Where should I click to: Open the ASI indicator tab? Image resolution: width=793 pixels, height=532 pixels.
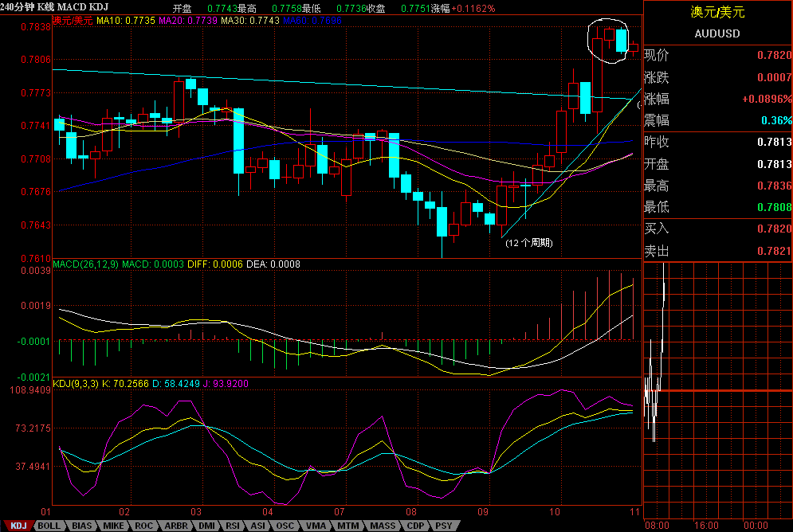point(258,526)
